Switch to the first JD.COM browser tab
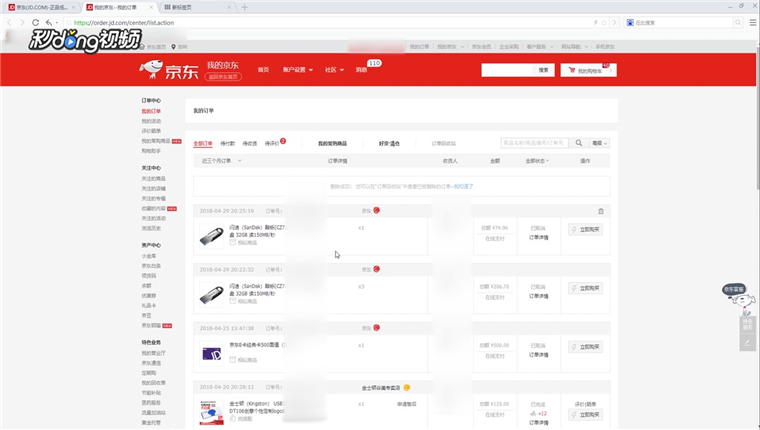The width and height of the screenshot is (760, 430). pos(42,7)
